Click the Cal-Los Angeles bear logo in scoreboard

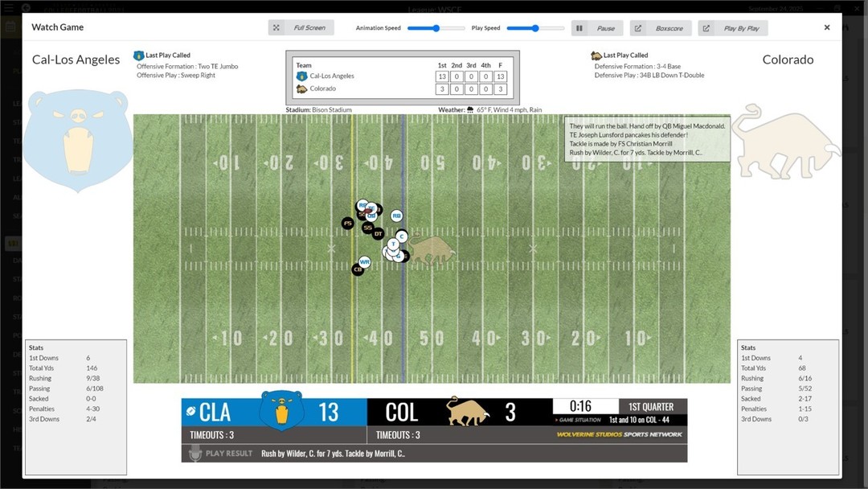pos(301,76)
